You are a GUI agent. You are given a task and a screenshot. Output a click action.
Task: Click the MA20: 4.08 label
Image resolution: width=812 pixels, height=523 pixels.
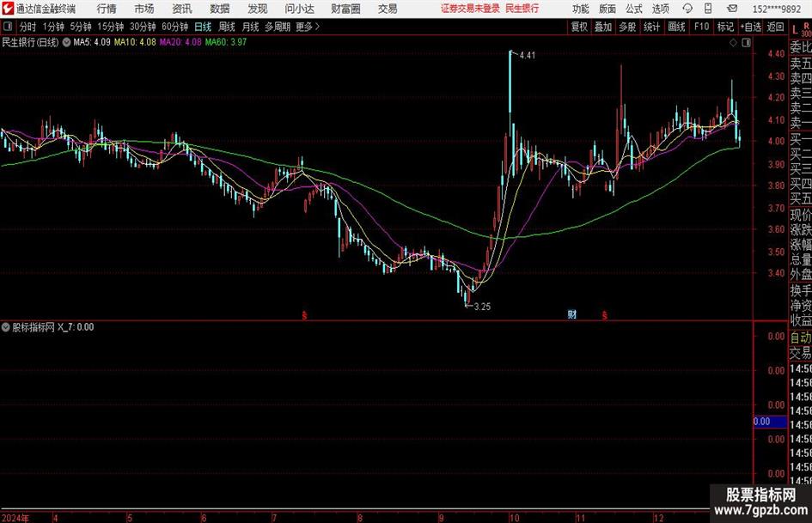click(180, 42)
